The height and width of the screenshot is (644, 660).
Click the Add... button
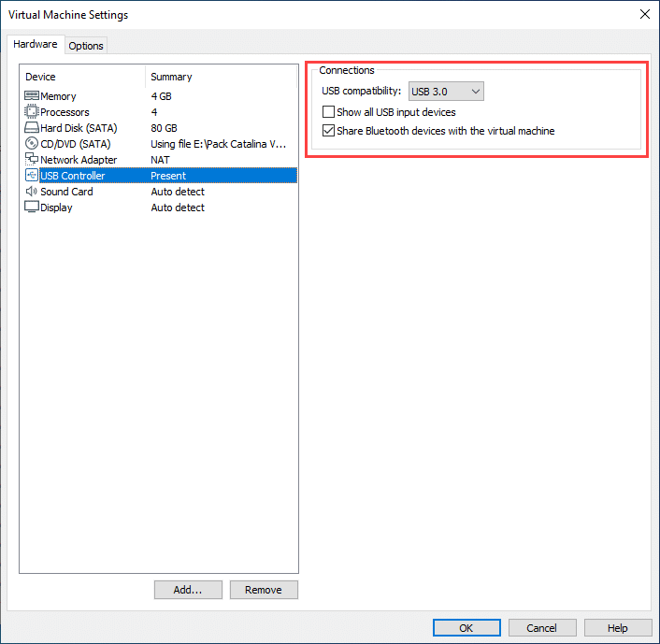tap(188, 590)
